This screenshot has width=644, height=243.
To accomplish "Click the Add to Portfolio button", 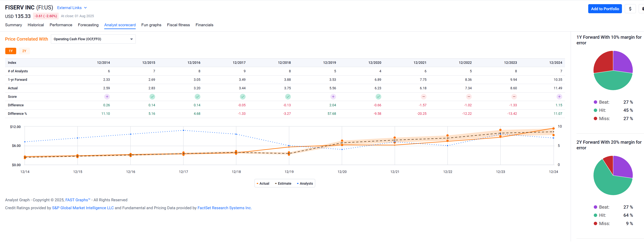I will point(605,9).
